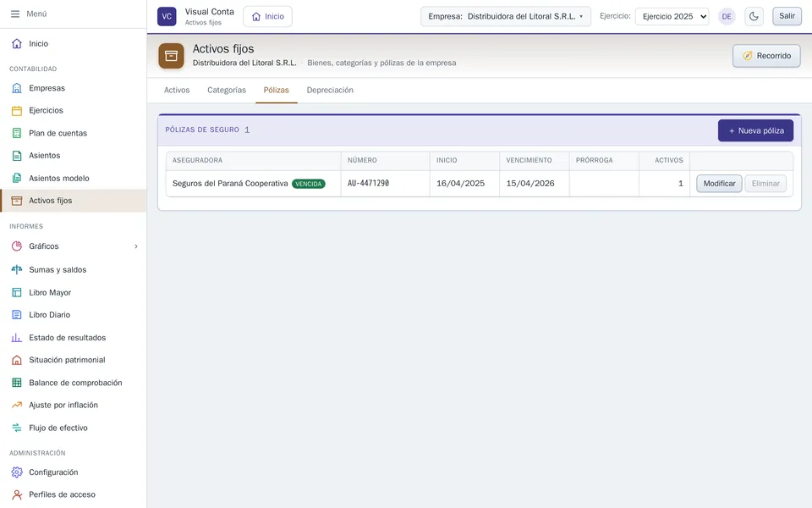Image resolution: width=812 pixels, height=508 pixels.
Task: Toggle dark mode with the moon button
Action: pos(754,16)
